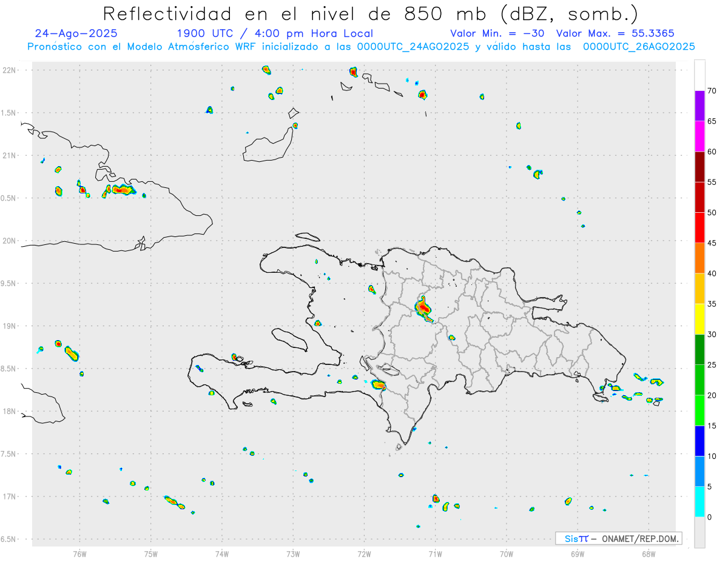Click the latitude axis label '20N'
The width and height of the screenshot is (728, 562).
[10, 241]
